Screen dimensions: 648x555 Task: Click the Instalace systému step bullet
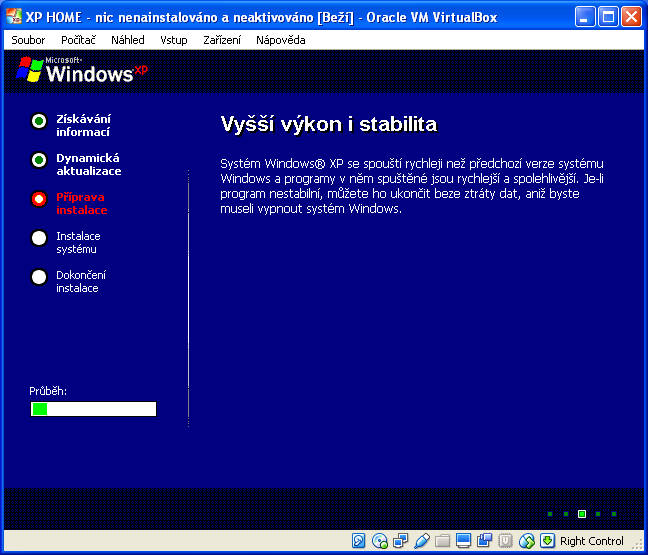click(x=39, y=238)
